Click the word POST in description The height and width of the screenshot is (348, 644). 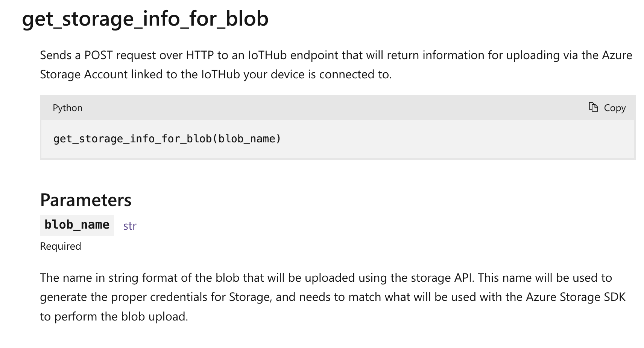[x=98, y=55]
